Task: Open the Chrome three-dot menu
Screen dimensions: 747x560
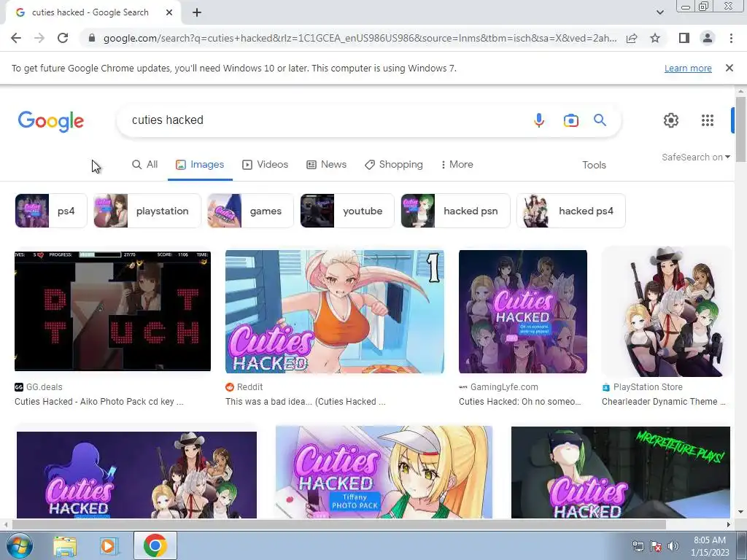Action: tap(731, 38)
